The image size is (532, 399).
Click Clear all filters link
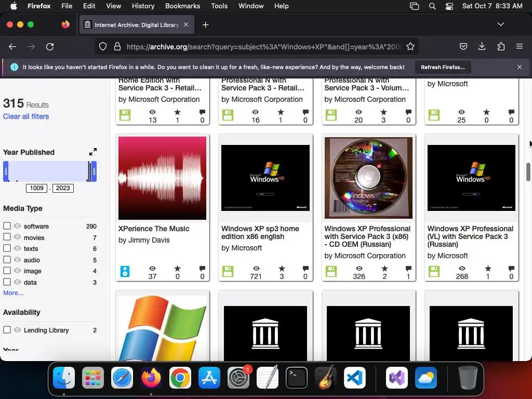(x=26, y=116)
